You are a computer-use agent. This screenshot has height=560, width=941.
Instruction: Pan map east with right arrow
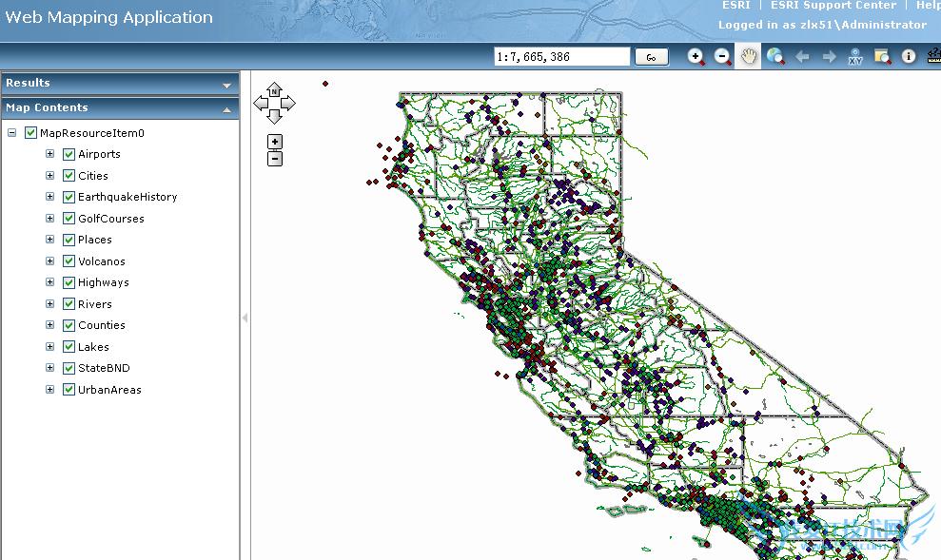pos(288,103)
